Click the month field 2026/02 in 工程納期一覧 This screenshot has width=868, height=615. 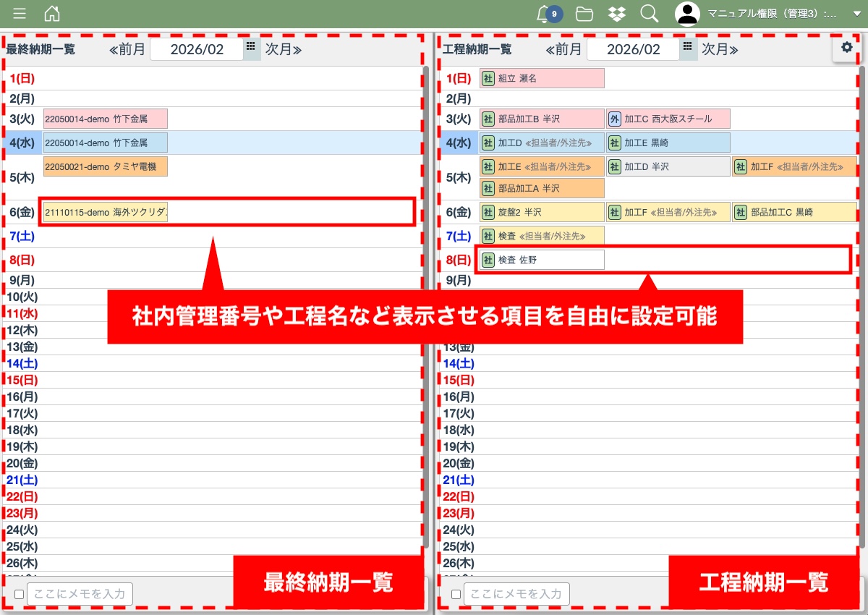pos(633,49)
